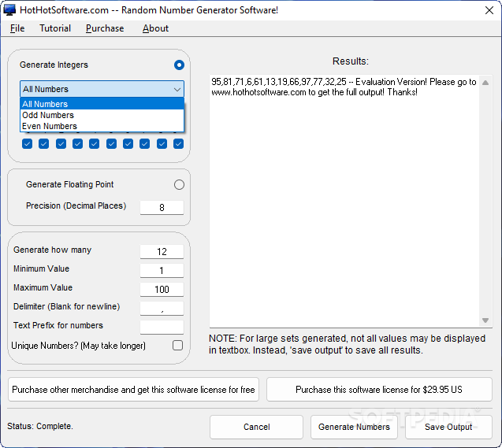The height and width of the screenshot is (448, 502).
Task: Click the Maximum Value field
Action: point(162,290)
